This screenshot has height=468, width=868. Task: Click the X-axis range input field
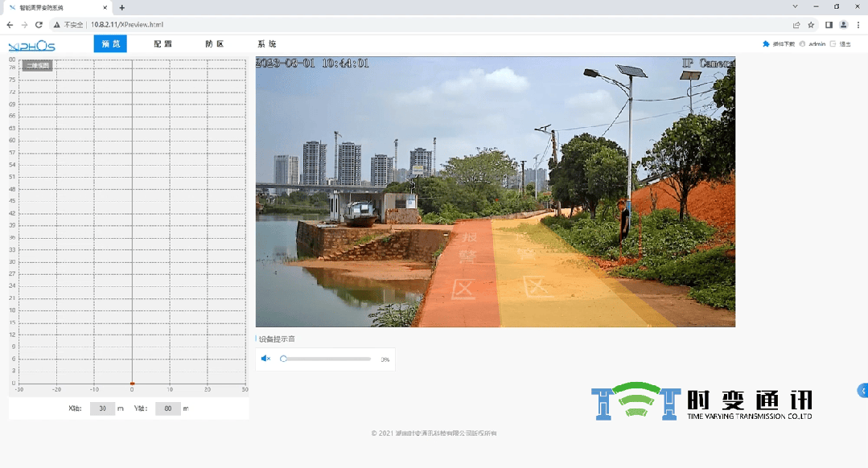pyautogui.click(x=102, y=408)
